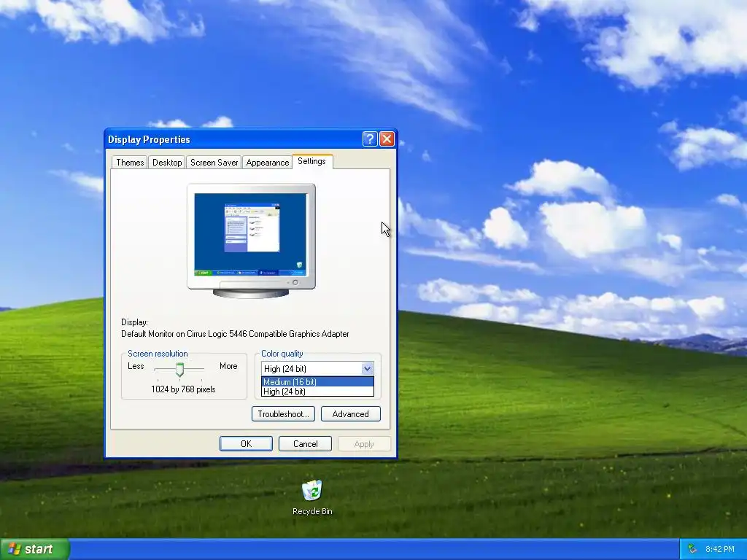Choose Medium (16 bit) color quality
The height and width of the screenshot is (560, 747).
tap(317, 381)
